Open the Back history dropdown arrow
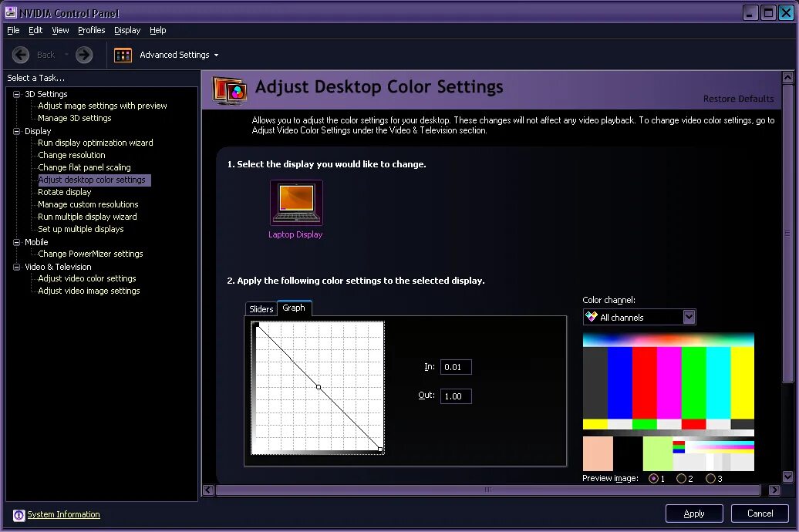Image resolution: width=799 pixels, height=532 pixels. (x=66, y=55)
